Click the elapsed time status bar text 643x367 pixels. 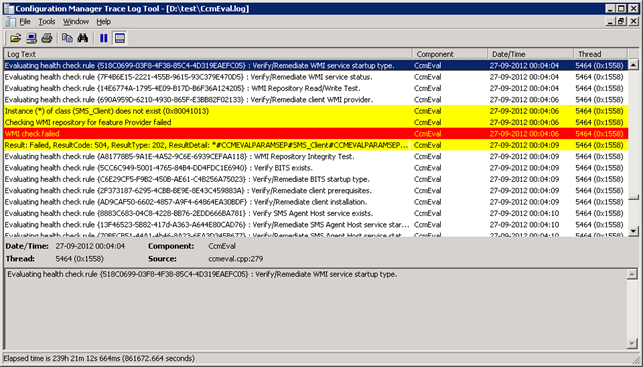tap(99, 358)
